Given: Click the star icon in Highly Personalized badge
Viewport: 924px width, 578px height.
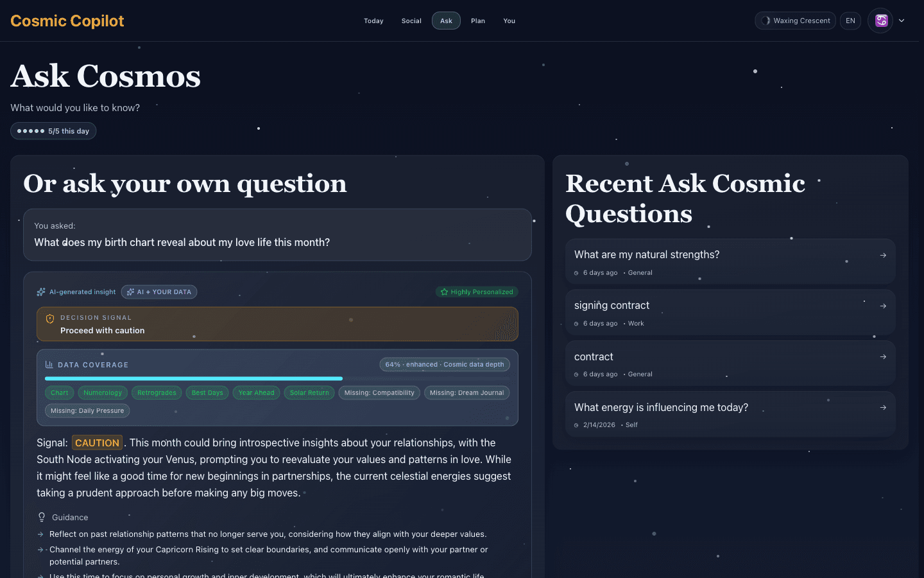Looking at the screenshot, I should point(444,292).
